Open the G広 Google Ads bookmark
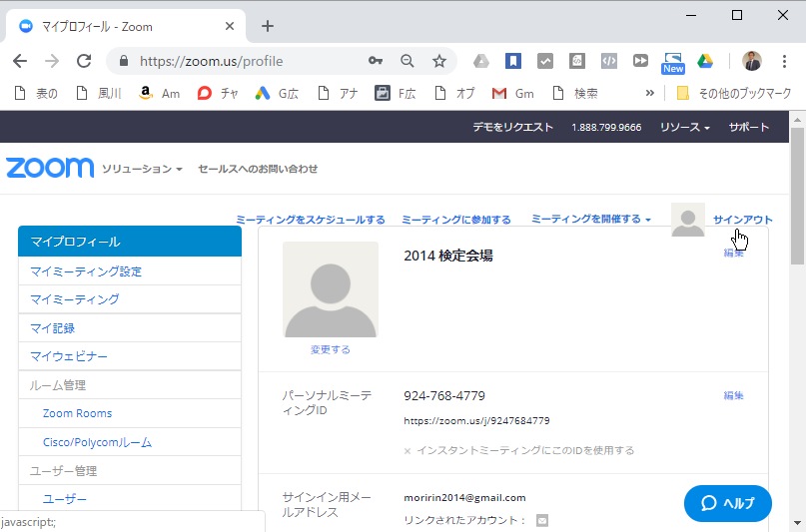 click(x=277, y=93)
